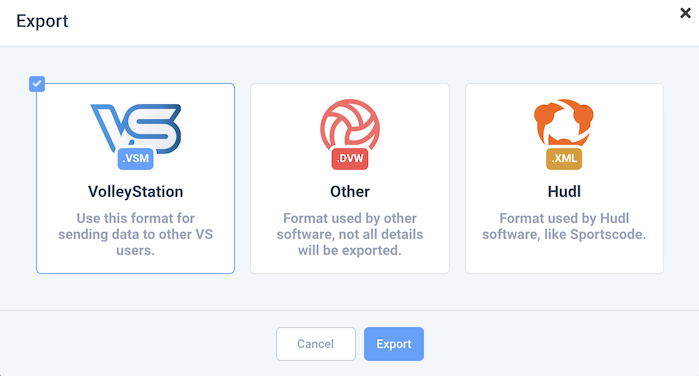The image size is (699, 376).
Task: Click the orange Hudl logo icon
Action: pyautogui.click(x=564, y=123)
